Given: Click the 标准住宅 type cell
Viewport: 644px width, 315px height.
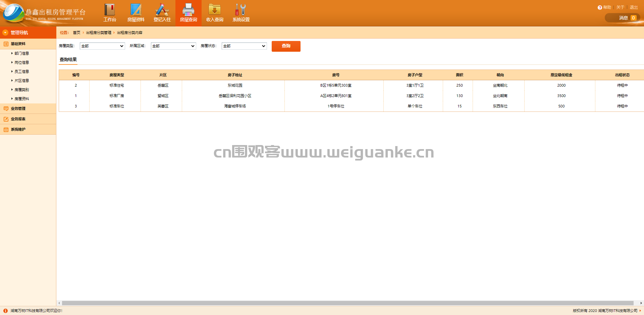Looking at the screenshot, I should [x=117, y=85].
